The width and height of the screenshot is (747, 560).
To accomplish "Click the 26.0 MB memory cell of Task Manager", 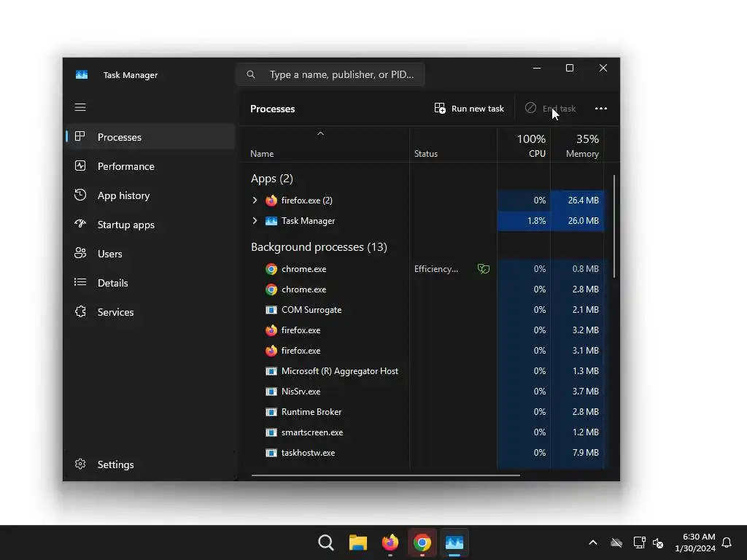I will pyautogui.click(x=578, y=221).
